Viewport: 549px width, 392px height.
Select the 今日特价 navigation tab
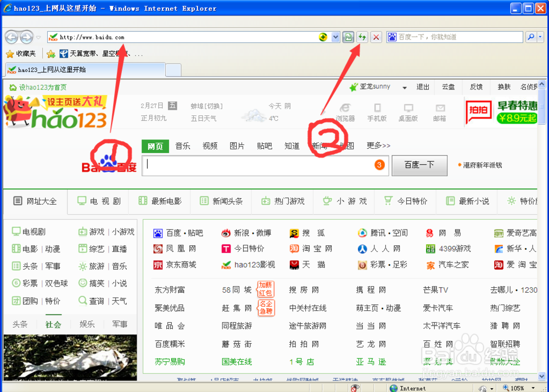click(x=406, y=201)
